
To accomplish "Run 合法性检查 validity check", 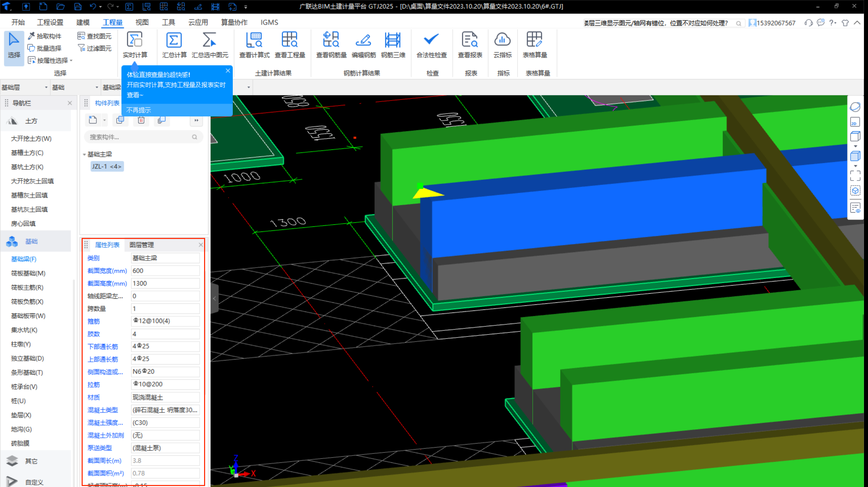I will point(431,46).
